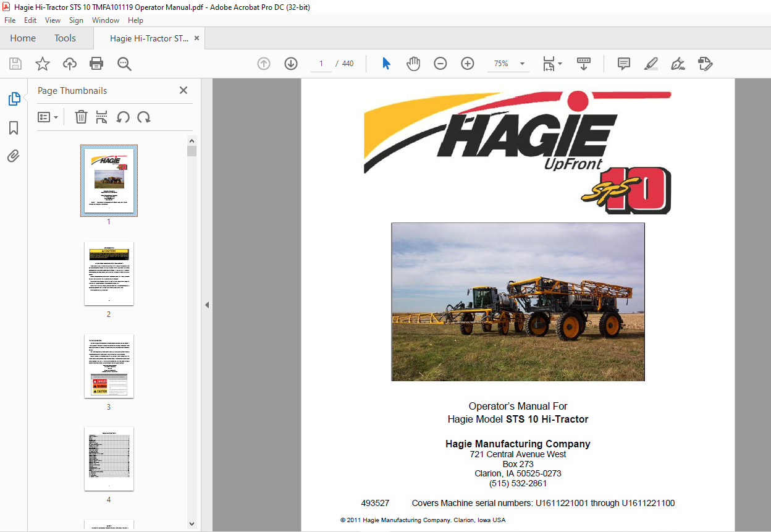This screenshot has width=771, height=532.
Task: Open the Window menu
Action: pyautogui.click(x=106, y=20)
